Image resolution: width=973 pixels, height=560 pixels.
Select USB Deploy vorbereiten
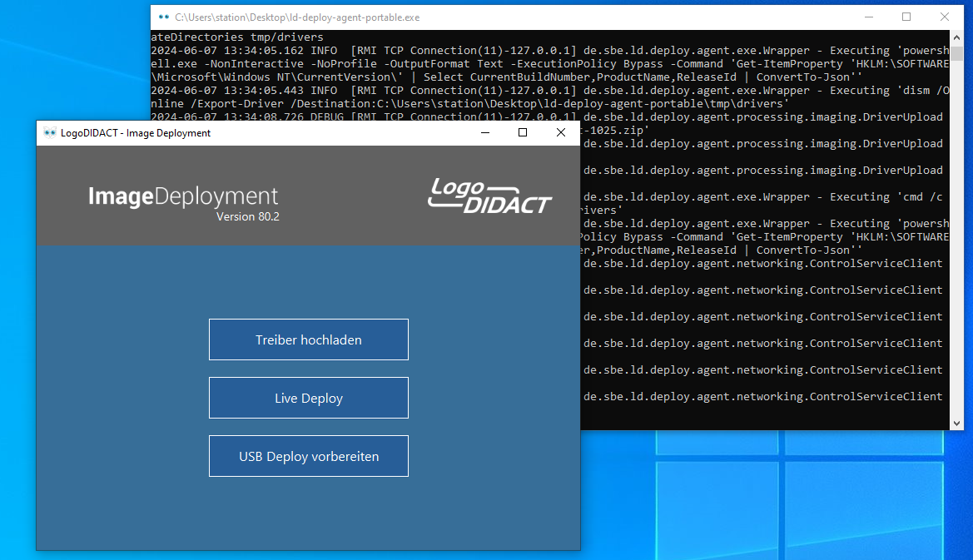pyautogui.click(x=309, y=456)
